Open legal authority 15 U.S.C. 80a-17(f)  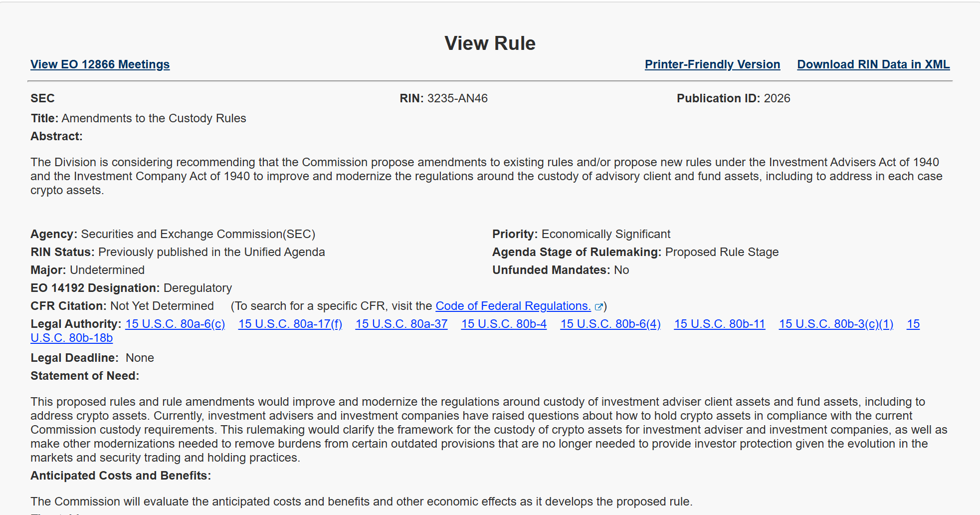pos(290,324)
